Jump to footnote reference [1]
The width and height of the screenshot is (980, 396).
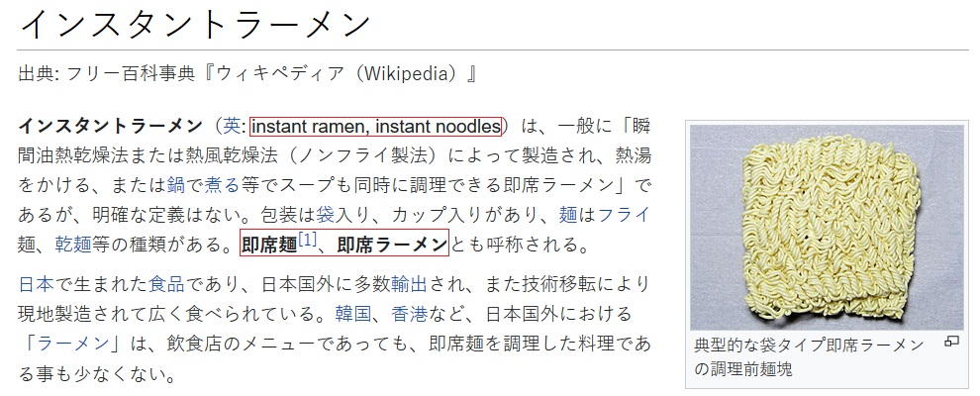click(307, 241)
